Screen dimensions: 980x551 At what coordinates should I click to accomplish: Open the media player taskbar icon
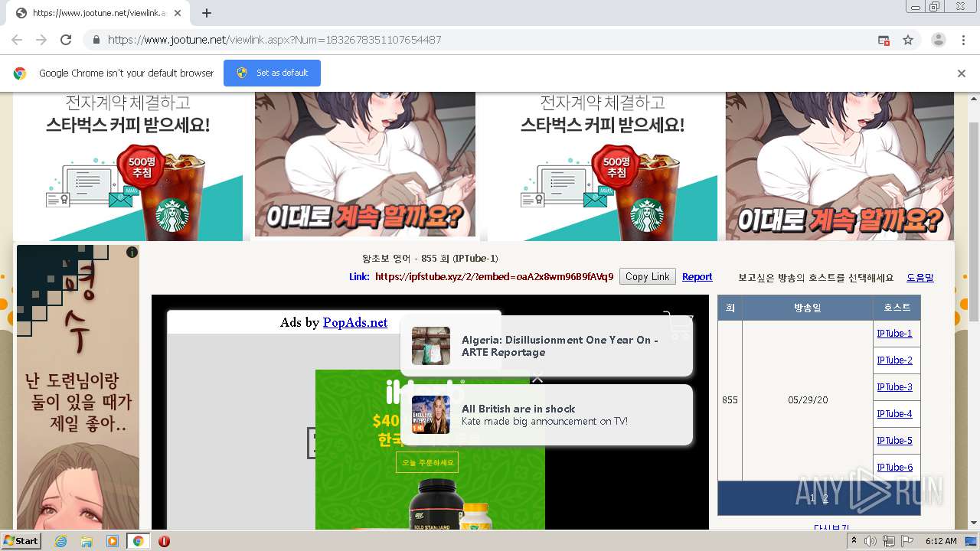(x=113, y=541)
